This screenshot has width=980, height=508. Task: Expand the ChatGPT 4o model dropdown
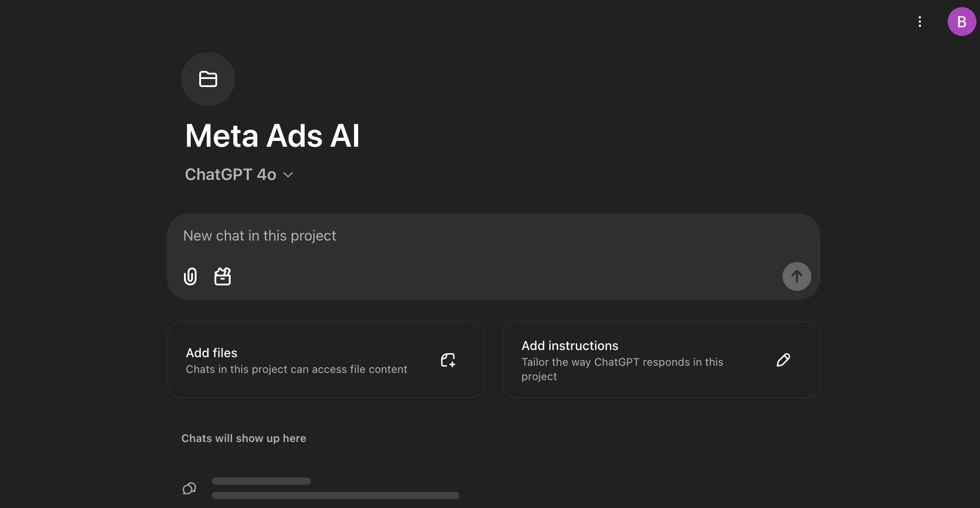coord(239,175)
